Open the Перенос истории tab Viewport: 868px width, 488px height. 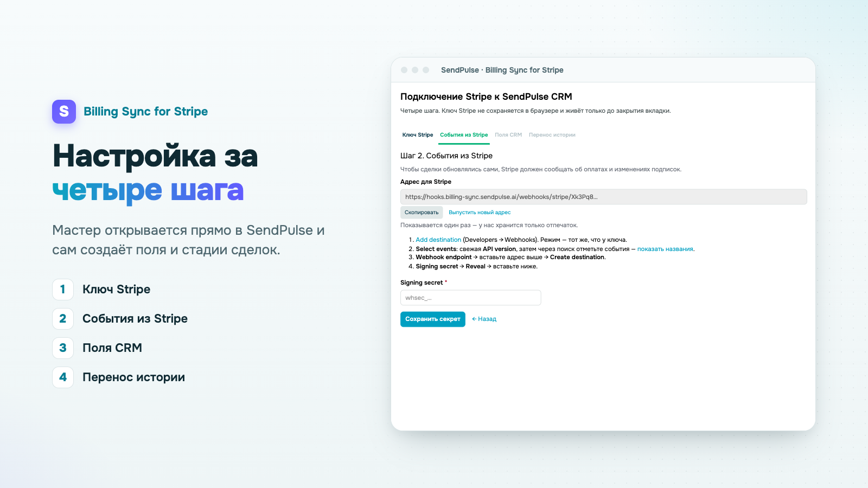click(x=552, y=135)
